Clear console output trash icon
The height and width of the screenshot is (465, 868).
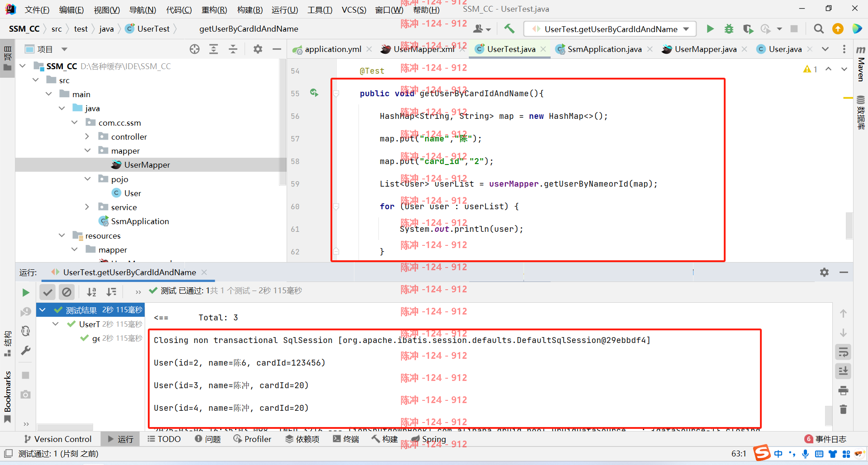pyautogui.click(x=843, y=409)
